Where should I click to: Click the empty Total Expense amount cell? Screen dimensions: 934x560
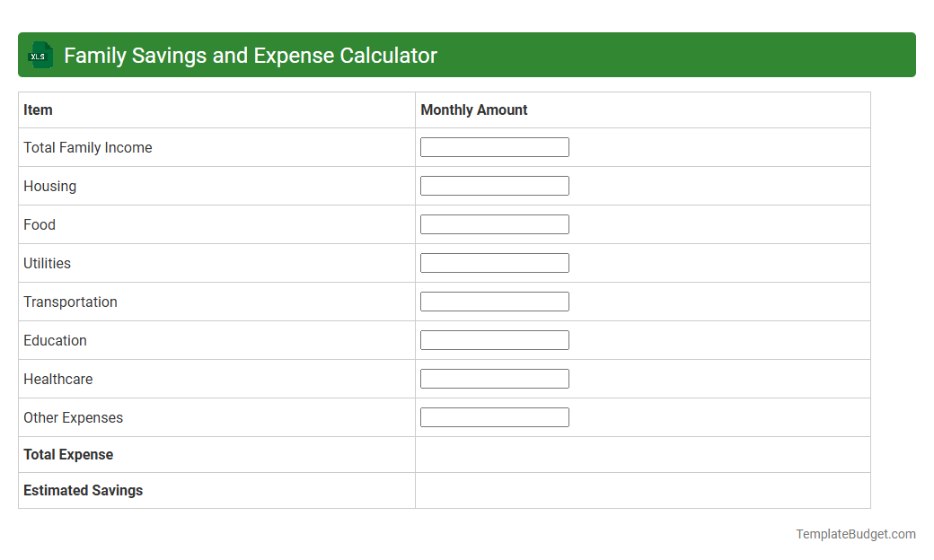pyautogui.click(x=642, y=454)
